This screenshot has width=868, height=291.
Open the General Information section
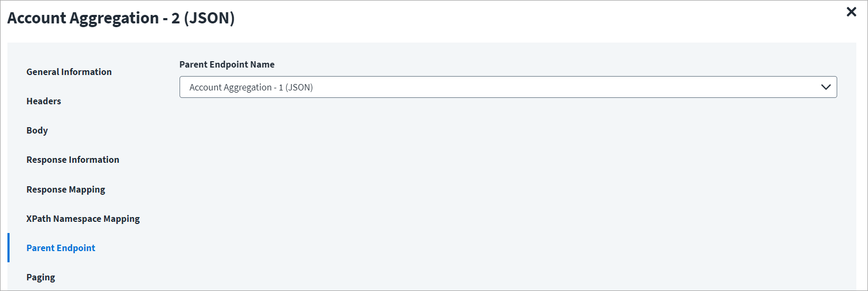click(x=69, y=72)
